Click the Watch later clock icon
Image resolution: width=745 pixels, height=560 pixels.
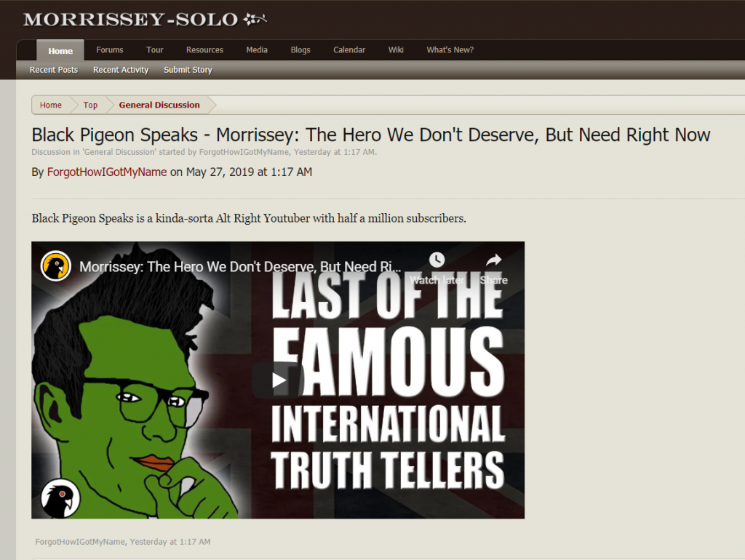coord(437,260)
